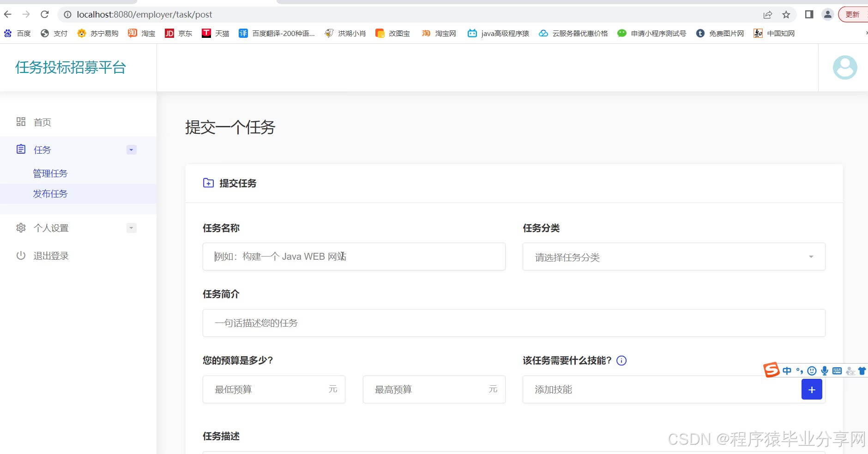Click the site info icon in address bar
Screen dimensions: 868x454
click(x=67, y=15)
